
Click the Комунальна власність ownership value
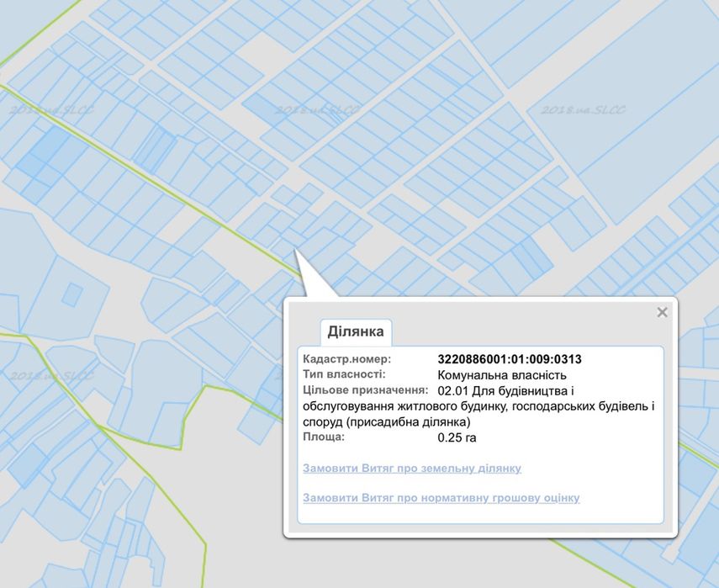(502, 375)
